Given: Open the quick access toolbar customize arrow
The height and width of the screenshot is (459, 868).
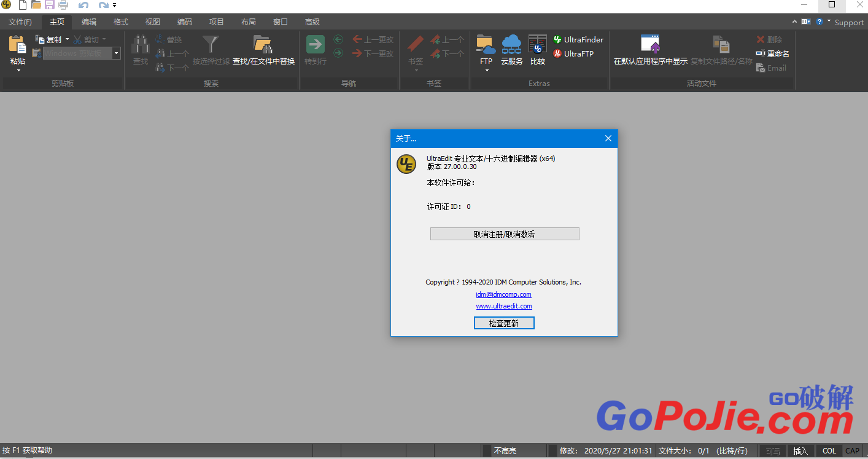Looking at the screenshot, I should click(114, 6).
